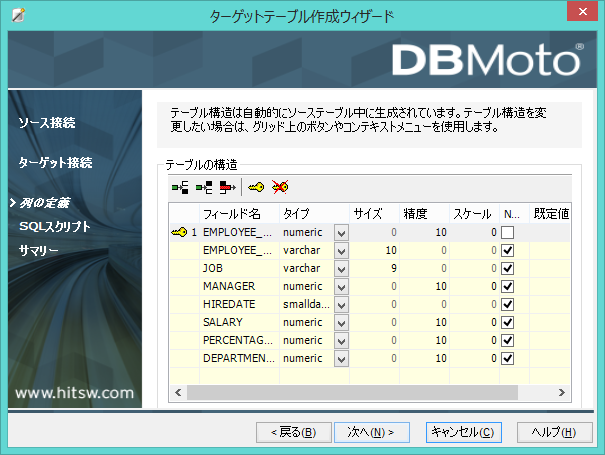The height and width of the screenshot is (455, 605).
Task: Select the HIREDATE field name cell
Action: [x=239, y=304]
